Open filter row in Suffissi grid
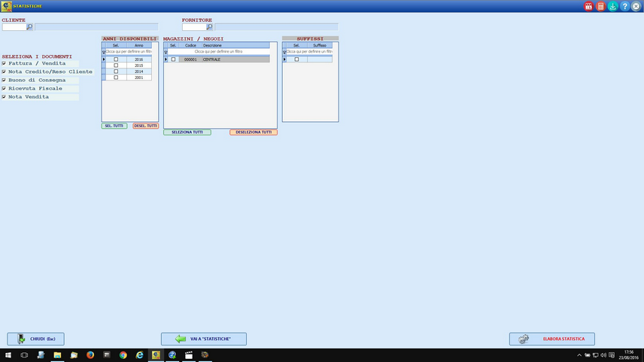Viewport: 644px width, 362px height. 311,52
